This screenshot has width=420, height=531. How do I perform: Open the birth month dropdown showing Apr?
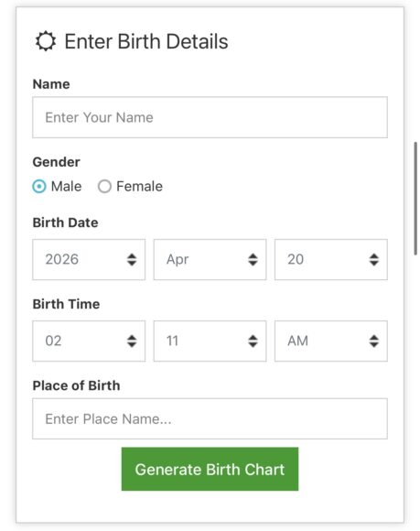pos(210,260)
